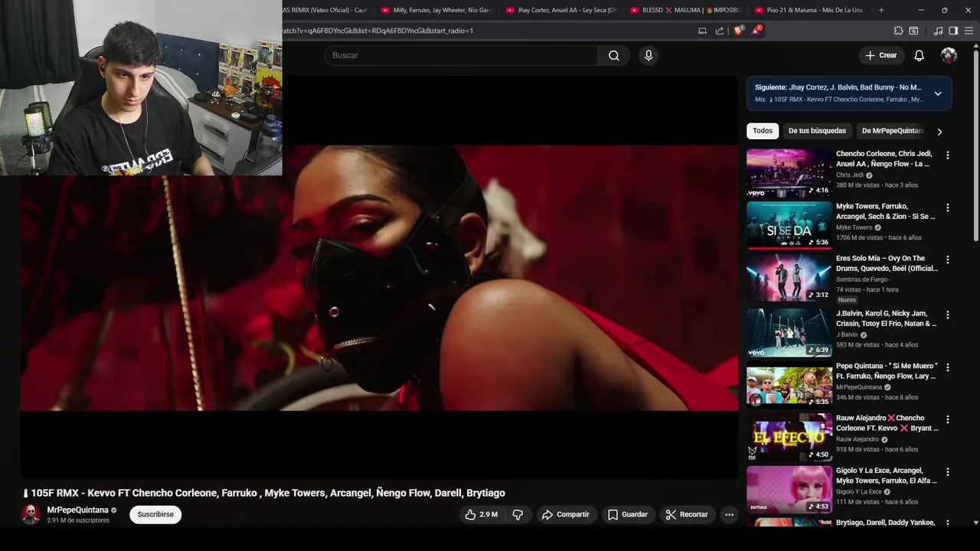Click the Brave Shields lion icon
Viewport: 980px width, 551px height.
[x=738, y=31]
